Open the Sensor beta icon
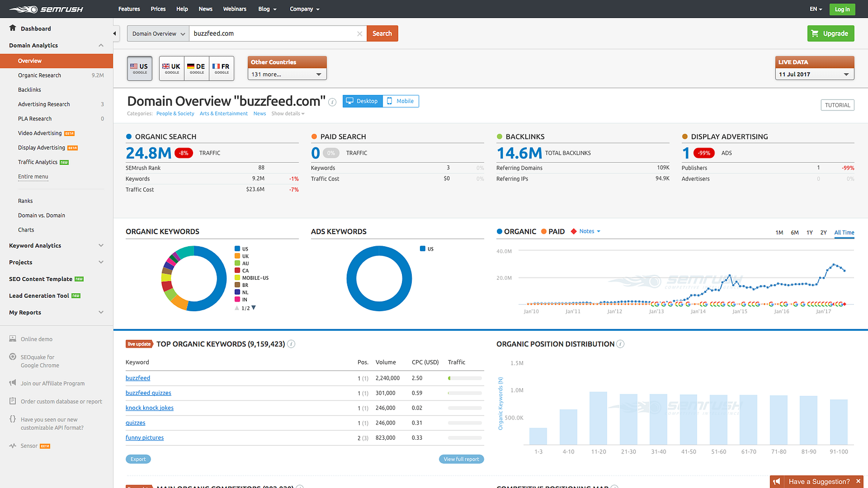The image size is (868, 488). point(12,446)
